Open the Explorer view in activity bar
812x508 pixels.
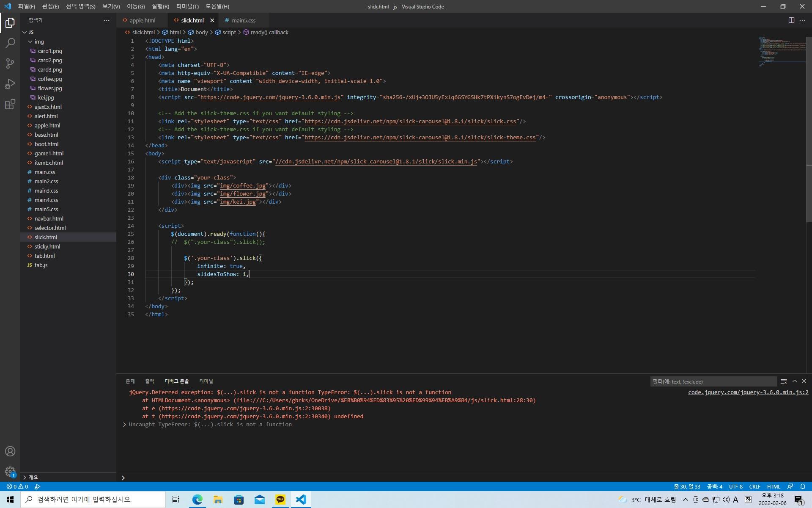click(x=10, y=23)
